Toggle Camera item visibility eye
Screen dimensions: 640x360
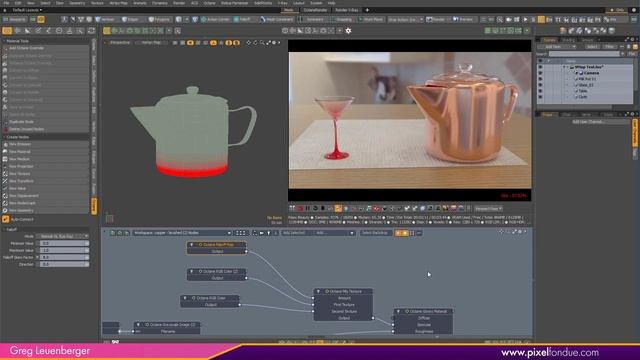(x=540, y=73)
